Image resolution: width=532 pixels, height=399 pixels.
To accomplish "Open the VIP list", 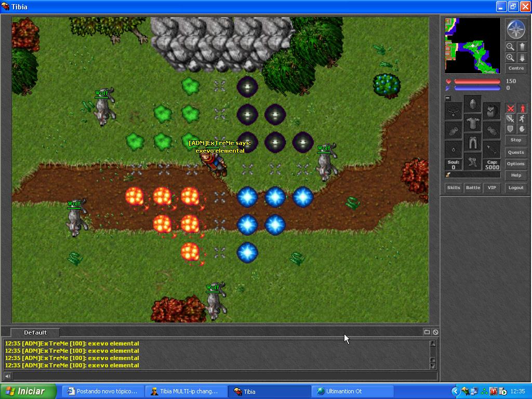I will click(492, 188).
